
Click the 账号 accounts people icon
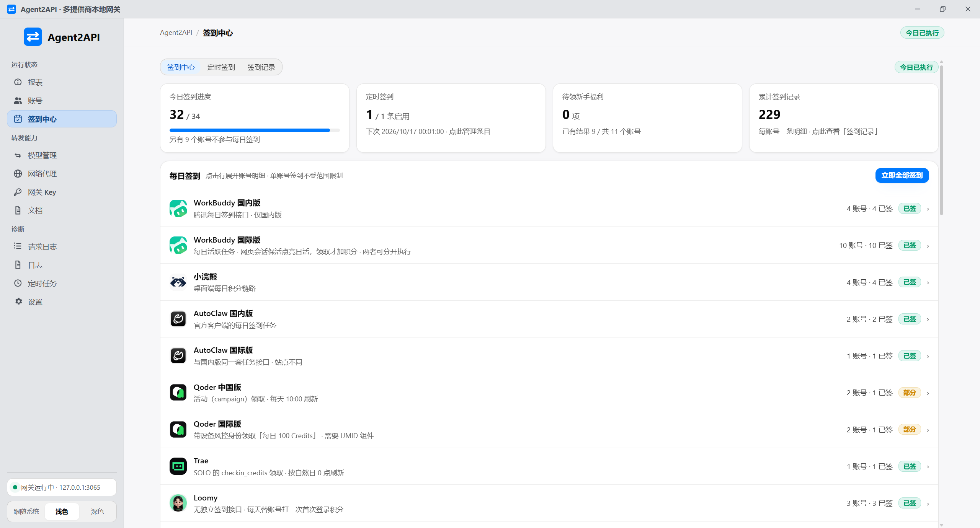18,100
